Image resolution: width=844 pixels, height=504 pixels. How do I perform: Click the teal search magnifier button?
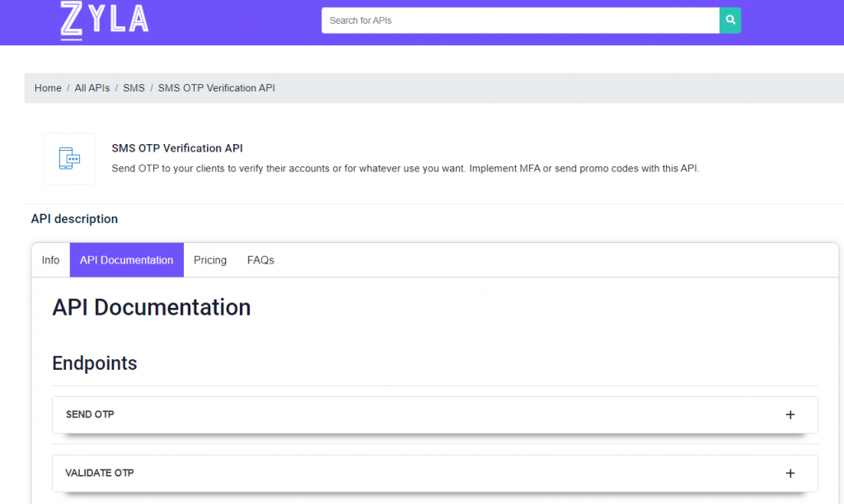click(x=730, y=21)
